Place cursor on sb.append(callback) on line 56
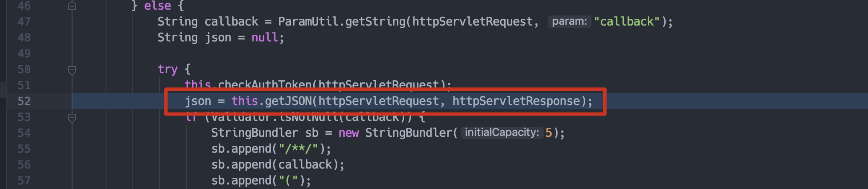 [x=277, y=165]
